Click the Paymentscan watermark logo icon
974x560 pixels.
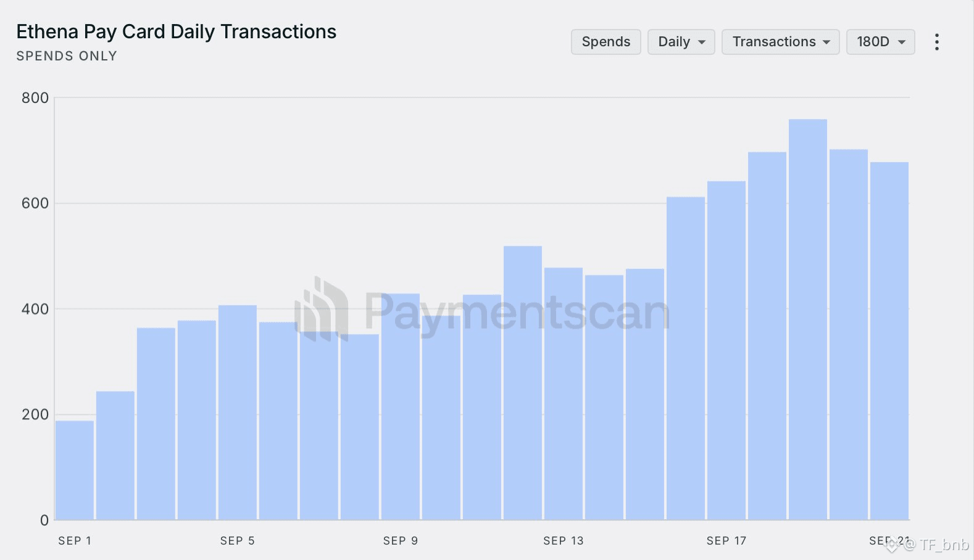[322, 309]
